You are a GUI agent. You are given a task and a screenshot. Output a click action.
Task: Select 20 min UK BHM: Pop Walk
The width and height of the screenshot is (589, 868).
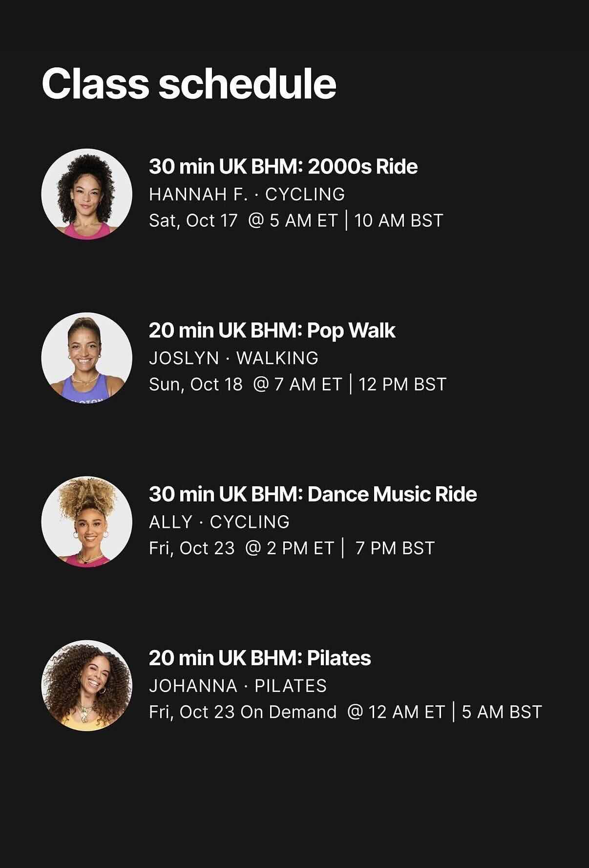(272, 330)
